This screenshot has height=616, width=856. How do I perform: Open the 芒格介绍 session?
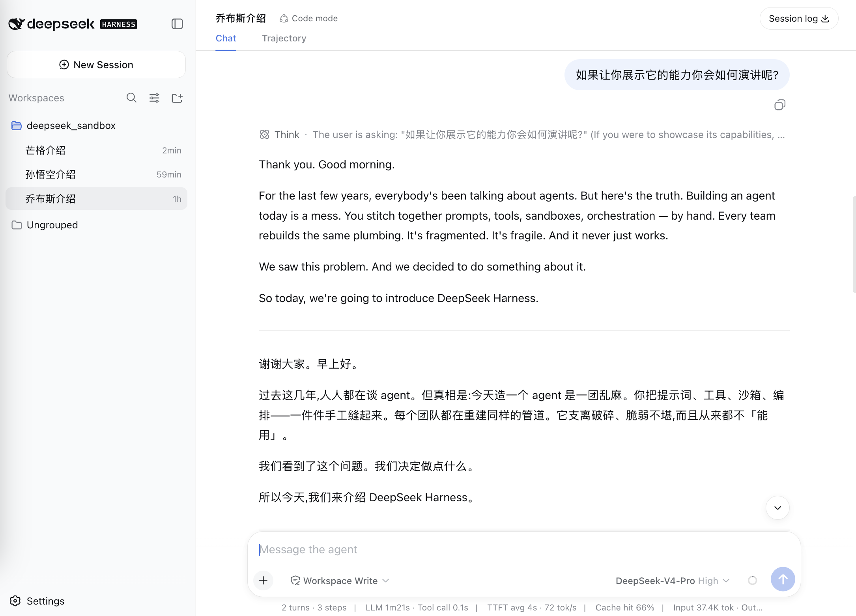(96, 150)
